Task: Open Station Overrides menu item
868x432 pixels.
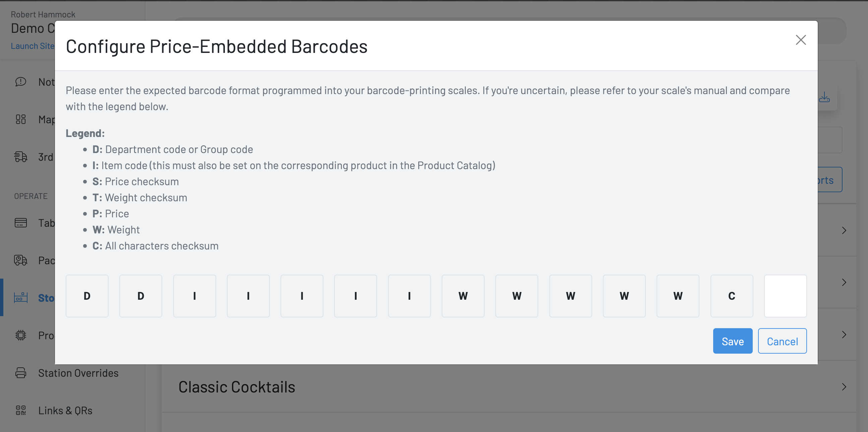Action: pyautogui.click(x=78, y=373)
